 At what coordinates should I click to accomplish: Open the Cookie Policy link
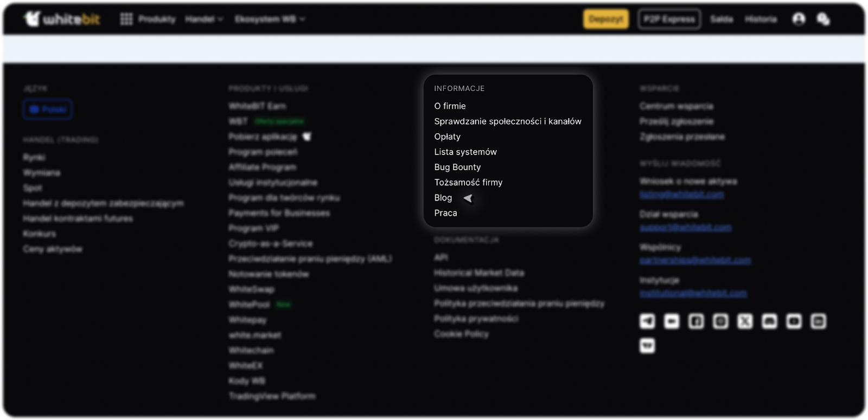461,334
